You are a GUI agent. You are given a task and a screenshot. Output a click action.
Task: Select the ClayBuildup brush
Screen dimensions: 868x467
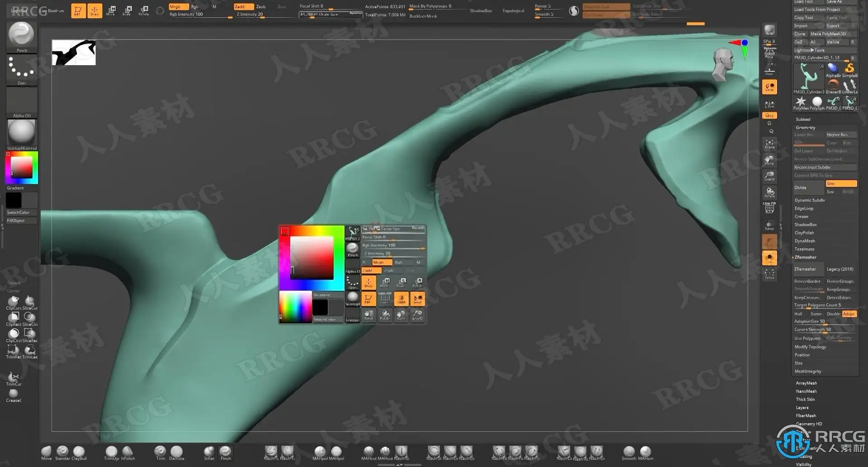click(79, 453)
